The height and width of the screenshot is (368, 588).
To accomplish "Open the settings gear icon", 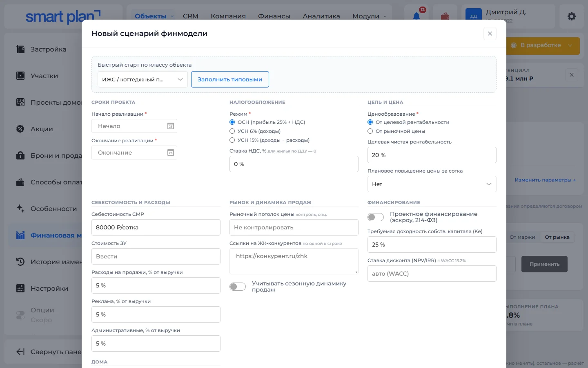I will tap(572, 16).
